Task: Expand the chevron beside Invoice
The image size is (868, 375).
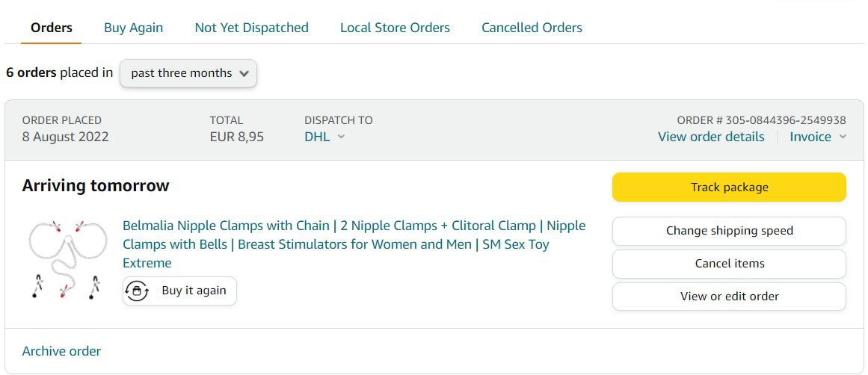Action: 843,137
